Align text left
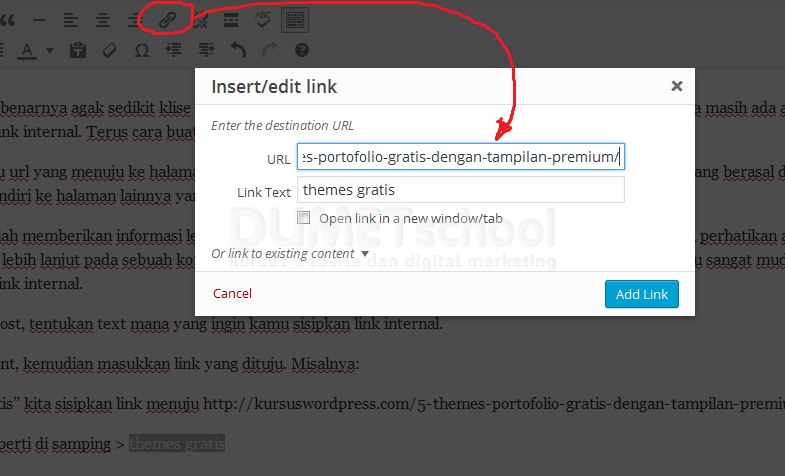Screen dimensions: 785x476 click(x=71, y=20)
